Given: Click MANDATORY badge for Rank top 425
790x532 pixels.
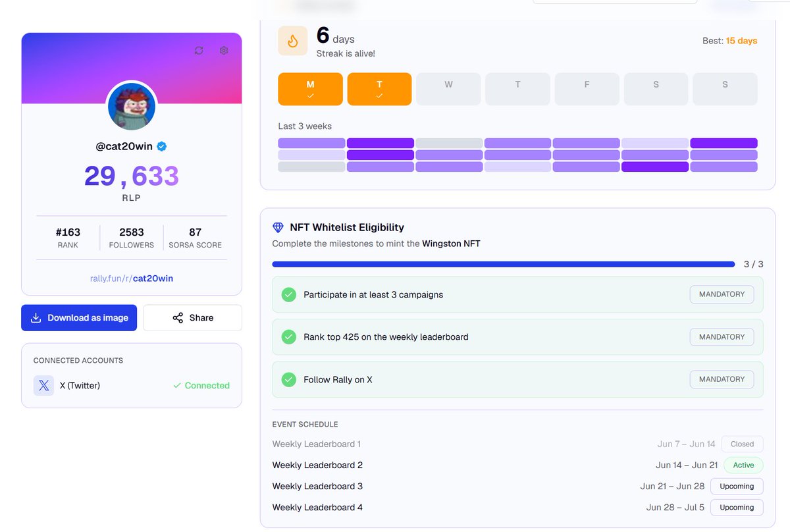Looking at the screenshot, I should click(722, 336).
